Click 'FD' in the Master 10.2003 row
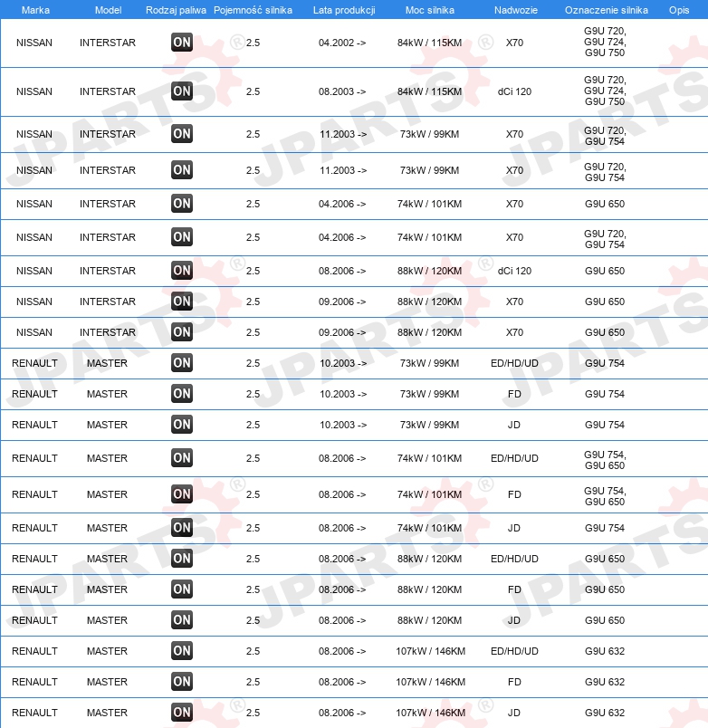708x728 pixels. (x=514, y=394)
